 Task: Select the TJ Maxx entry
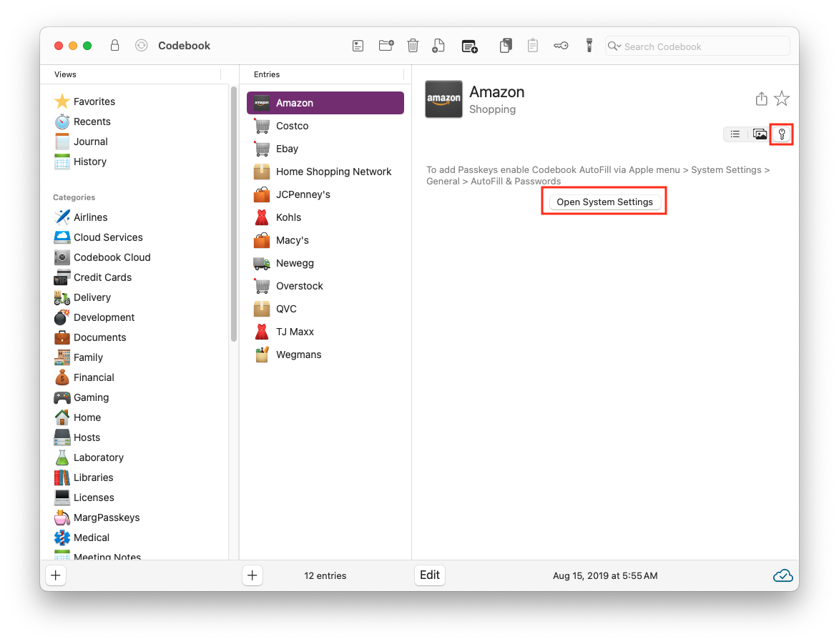tap(325, 332)
